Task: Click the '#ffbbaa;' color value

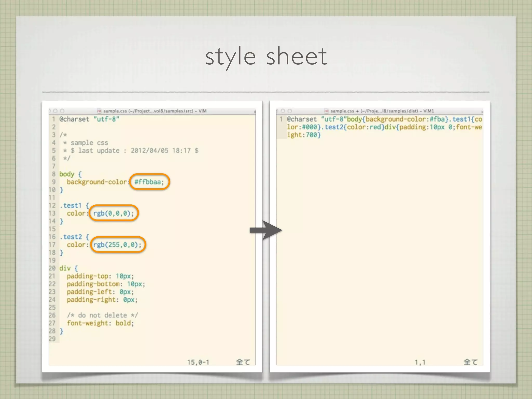Action: [x=149, y=182]
